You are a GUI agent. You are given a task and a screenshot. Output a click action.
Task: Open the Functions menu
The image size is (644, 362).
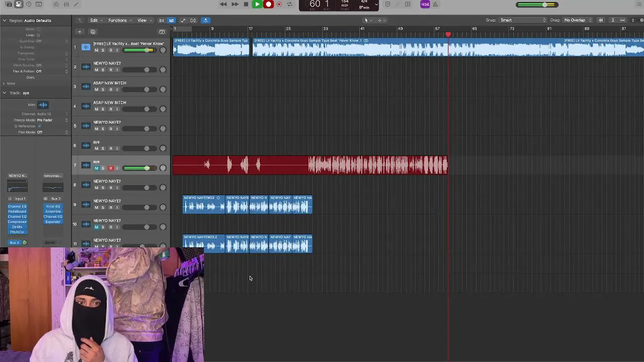tap(119, 21)
